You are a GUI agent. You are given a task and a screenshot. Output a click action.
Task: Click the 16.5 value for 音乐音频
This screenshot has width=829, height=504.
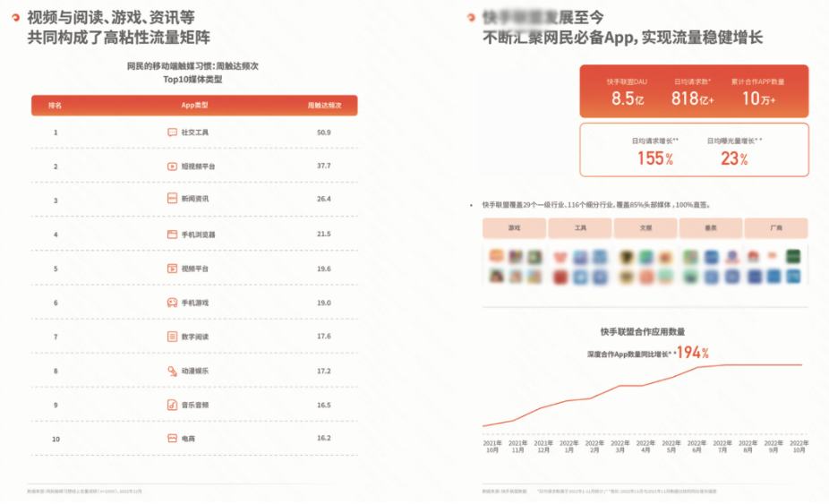pyautogui.click(x=323, y=405)
